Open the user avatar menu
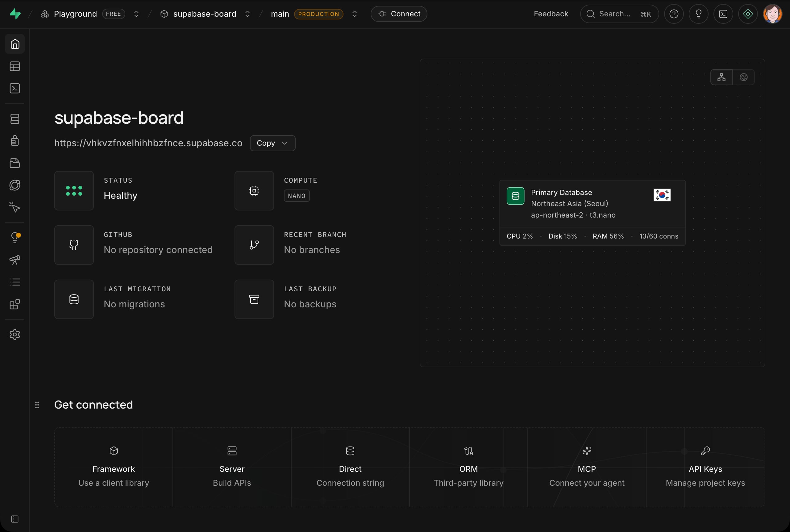This screenshot has width=790, height=532. [773, 14]
